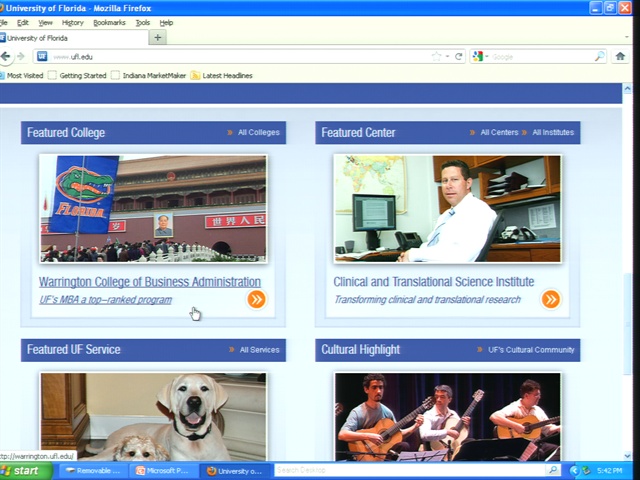640x480 pixels.
Task: Click the Forward arrow button
Action: tap(21, 56)
